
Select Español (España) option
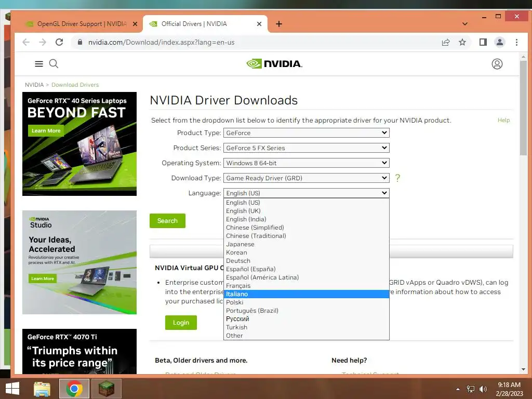[306, 269]
